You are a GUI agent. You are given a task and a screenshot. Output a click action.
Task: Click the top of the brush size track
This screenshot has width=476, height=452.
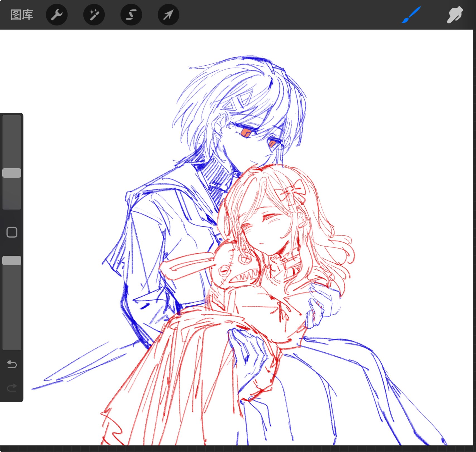coord(12,120)
